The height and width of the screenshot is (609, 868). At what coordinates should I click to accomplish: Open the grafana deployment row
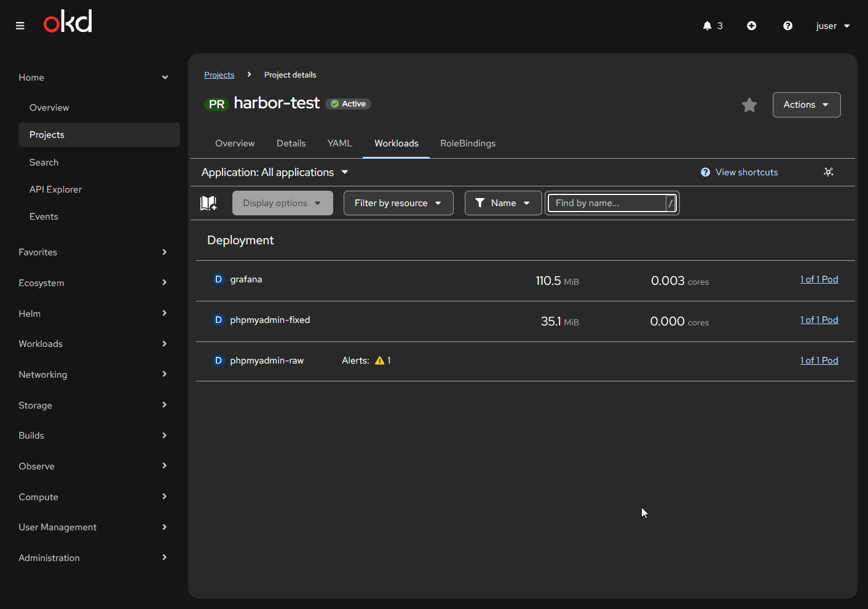[246, 280]
